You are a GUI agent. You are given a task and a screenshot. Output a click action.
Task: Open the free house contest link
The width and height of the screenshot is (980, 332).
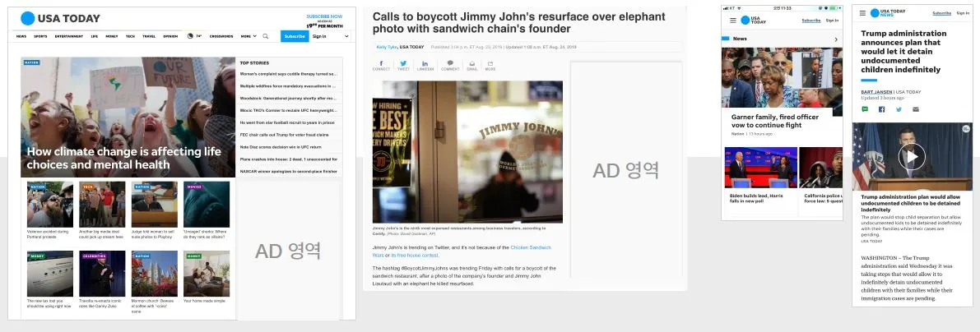click(x=415, y=256)
